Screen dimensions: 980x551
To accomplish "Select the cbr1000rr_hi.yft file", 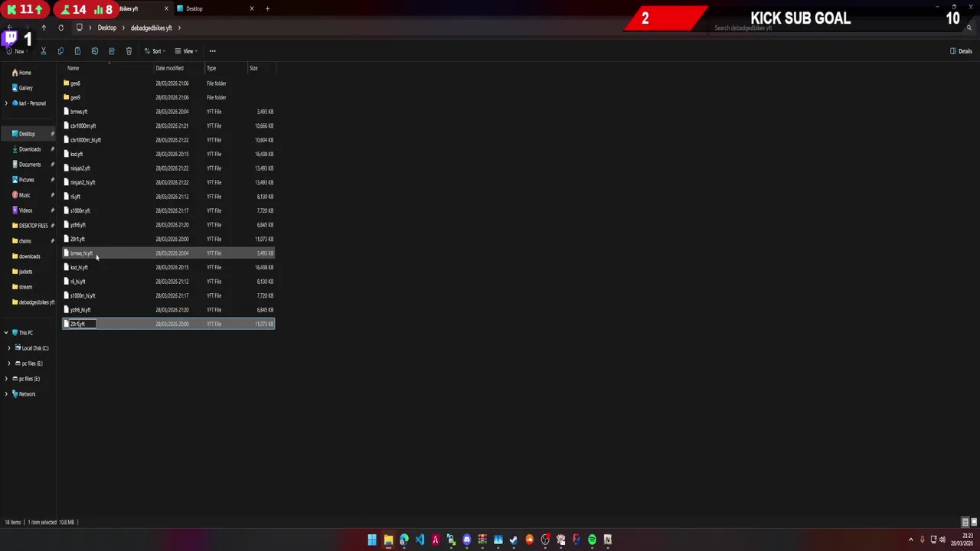I will [168, 140].
